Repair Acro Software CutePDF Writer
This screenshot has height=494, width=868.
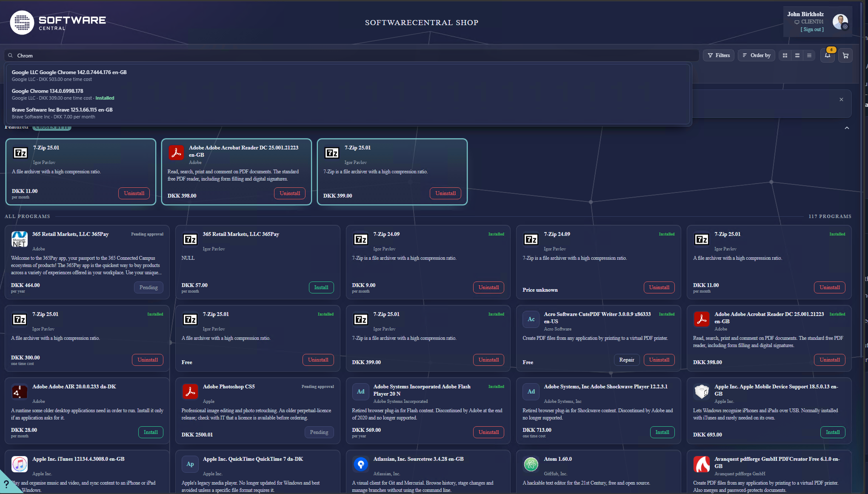(x=627, y=360)
